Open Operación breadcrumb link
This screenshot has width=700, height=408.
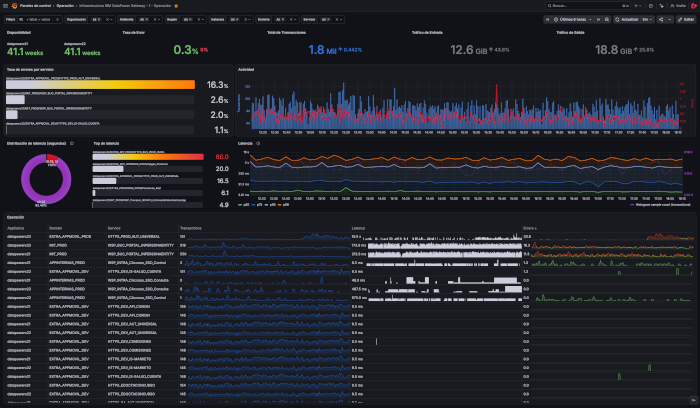[x=65, y=6]
